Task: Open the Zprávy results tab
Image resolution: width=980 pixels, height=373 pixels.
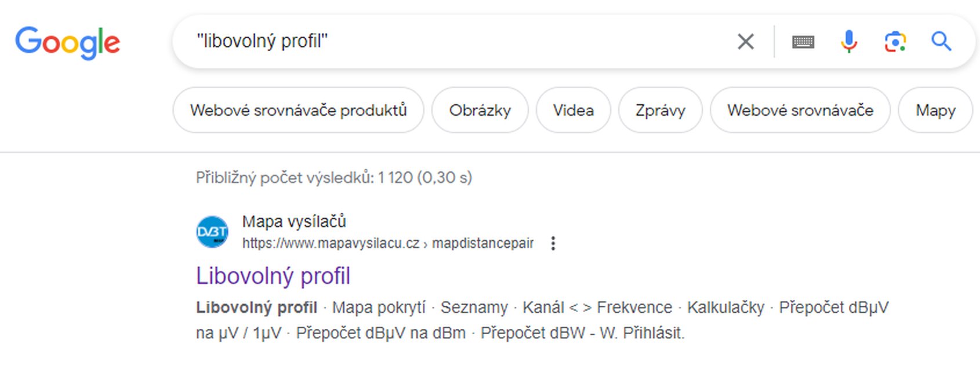Action: (x=660, y=110)
